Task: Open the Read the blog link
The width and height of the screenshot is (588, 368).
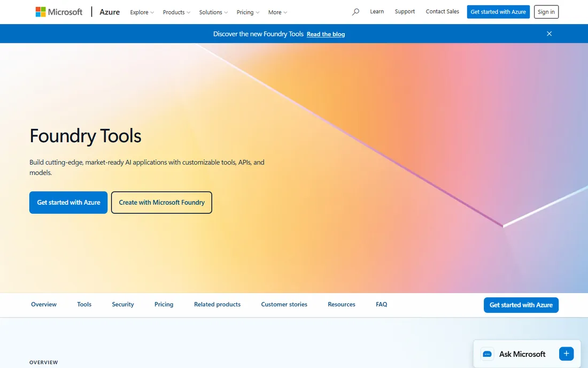Action: click(326, 34)
